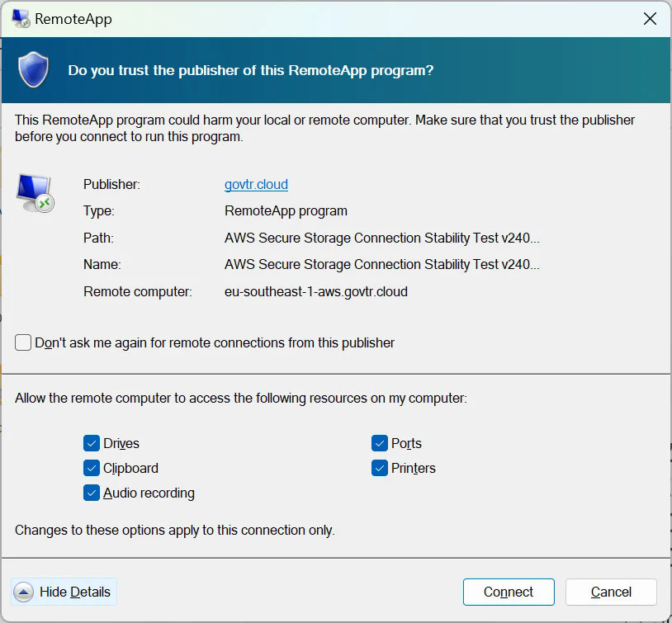672x623 pixels.
Task: Uncheck the Printers resource checkbox
Action: 379,468
